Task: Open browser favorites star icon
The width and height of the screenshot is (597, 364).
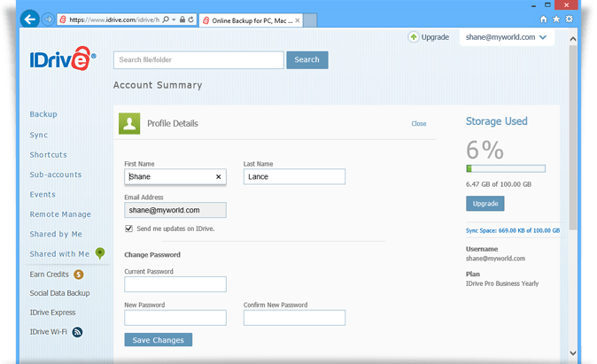Action: [556, 19]
